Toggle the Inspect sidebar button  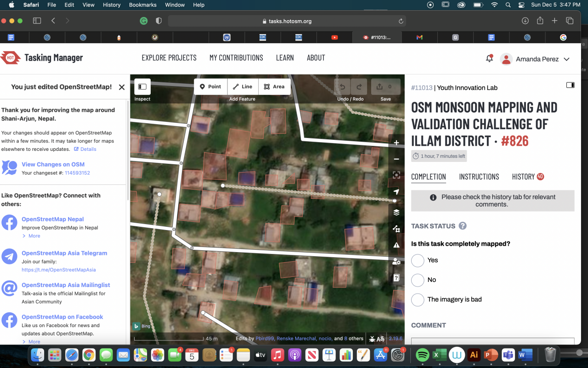click(x=142, y=86)
